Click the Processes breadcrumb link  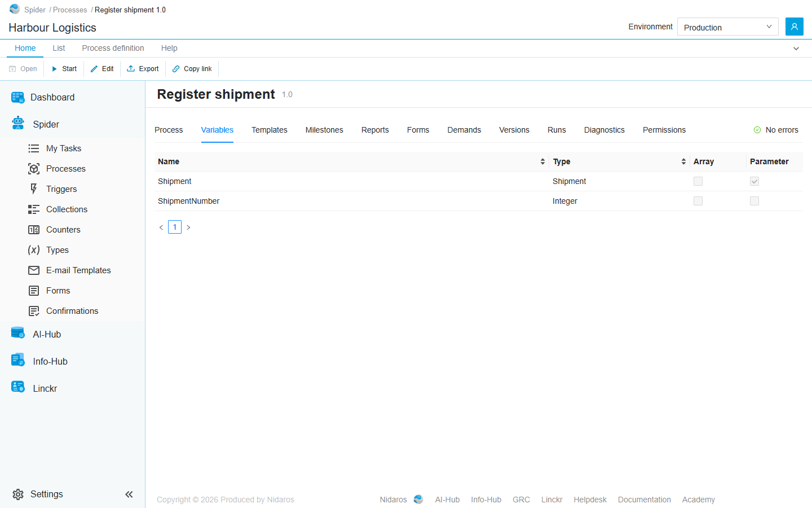[70, 10]
